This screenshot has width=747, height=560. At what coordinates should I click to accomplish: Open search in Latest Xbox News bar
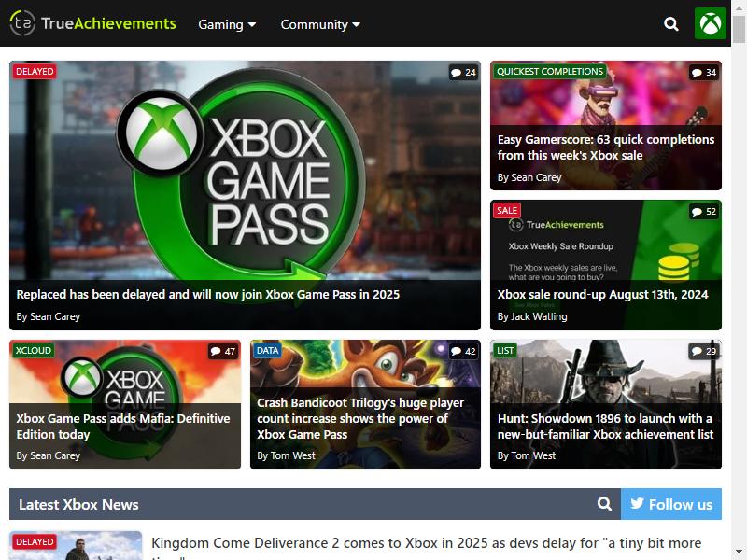click(x=604, y=504)
